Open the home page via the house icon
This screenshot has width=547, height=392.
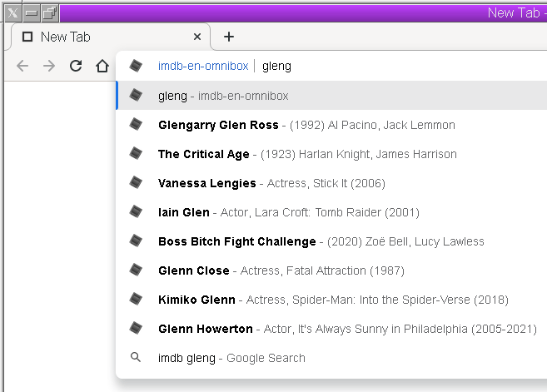[x=102, y=66]
